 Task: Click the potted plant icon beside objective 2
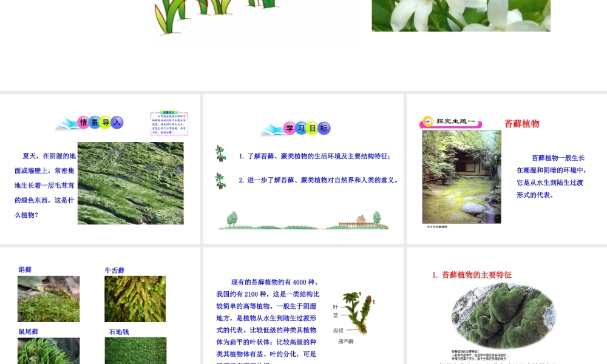[221, 181]
